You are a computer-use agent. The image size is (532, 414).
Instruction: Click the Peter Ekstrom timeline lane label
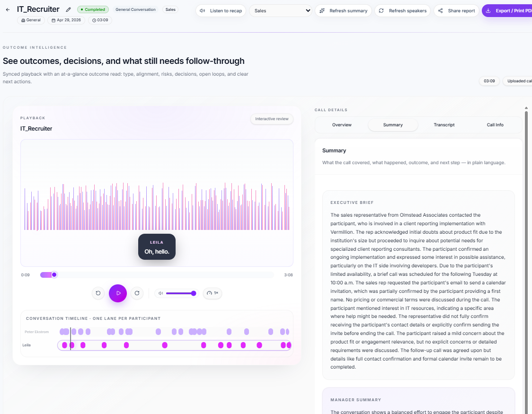tap(36, 332)
